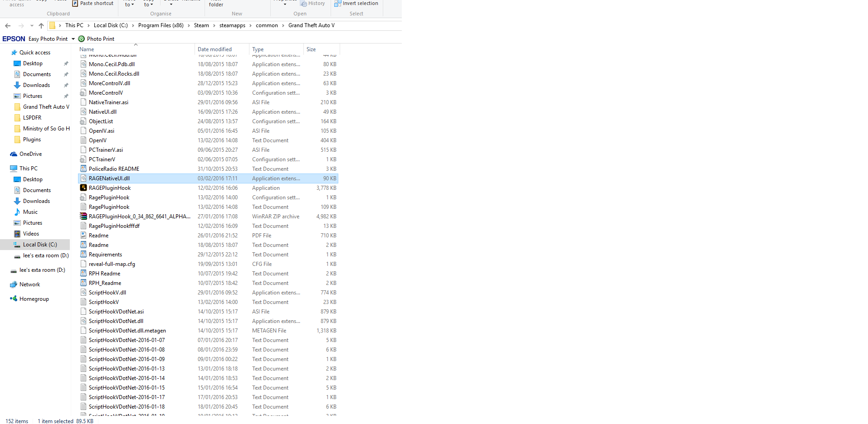Expand the chevron after This PC breadcrumb
868x424 pixels.
click(x=88, y=25)
